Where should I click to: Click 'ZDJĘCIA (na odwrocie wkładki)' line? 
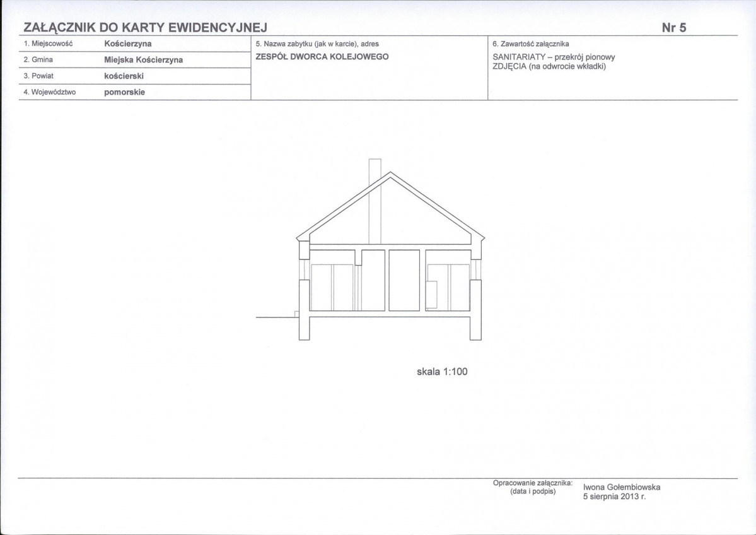548,66
